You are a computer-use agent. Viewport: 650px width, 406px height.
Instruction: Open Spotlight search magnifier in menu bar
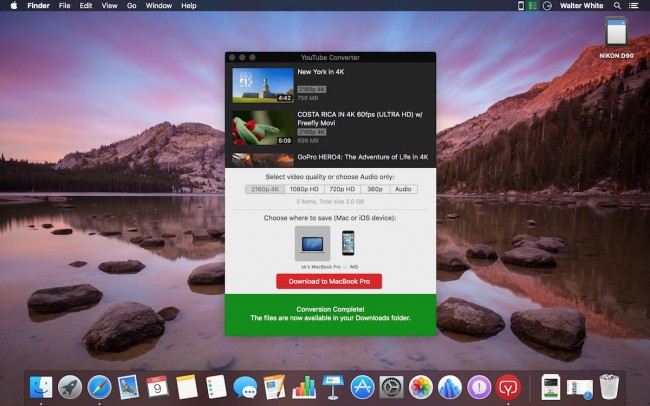(x=617, y=5)
